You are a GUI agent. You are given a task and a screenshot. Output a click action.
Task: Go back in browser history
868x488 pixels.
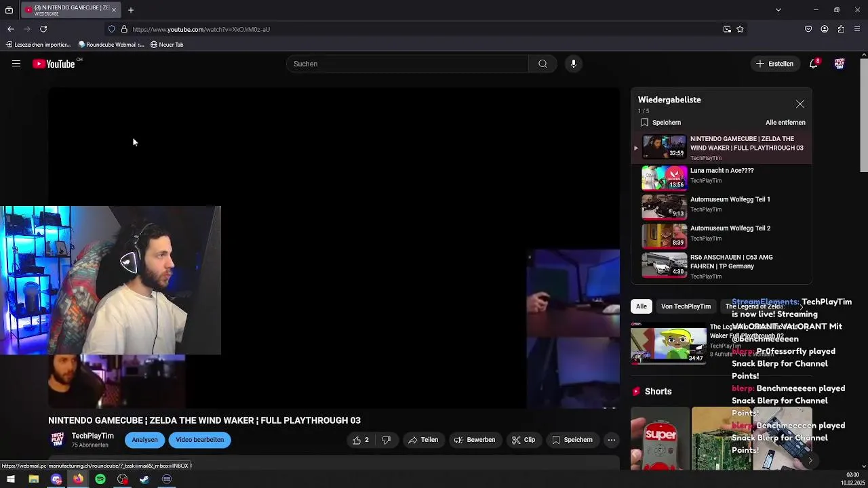[x=11, y=29]
